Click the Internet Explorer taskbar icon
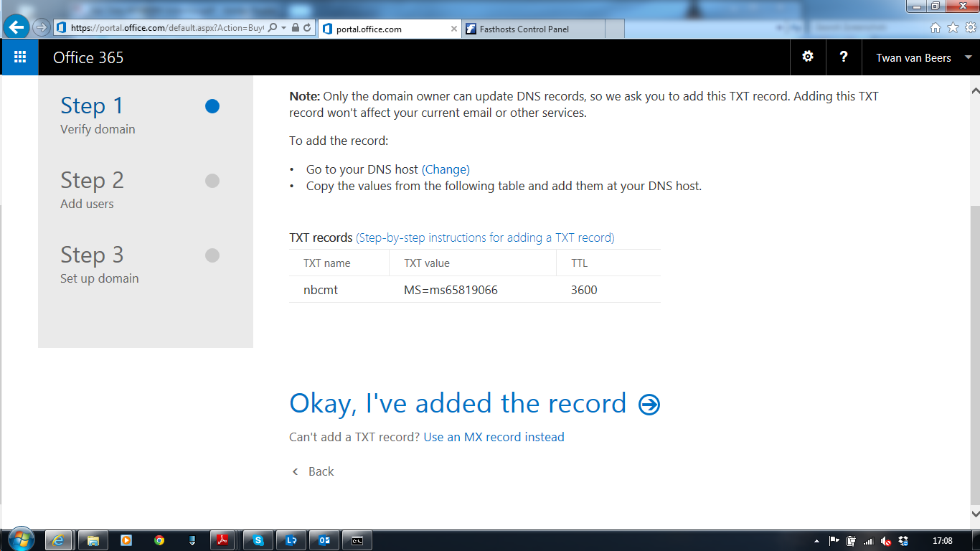 pyautogui.click(x=59, y=540)
